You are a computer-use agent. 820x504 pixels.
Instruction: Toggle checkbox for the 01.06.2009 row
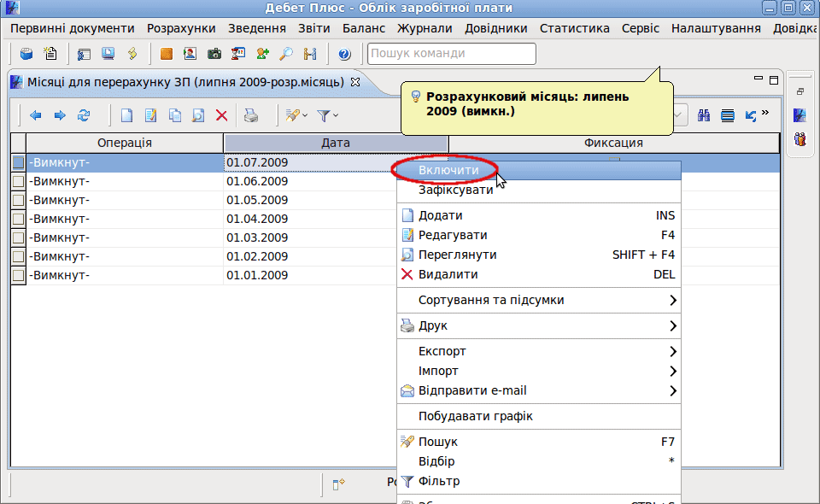(18, 181)
